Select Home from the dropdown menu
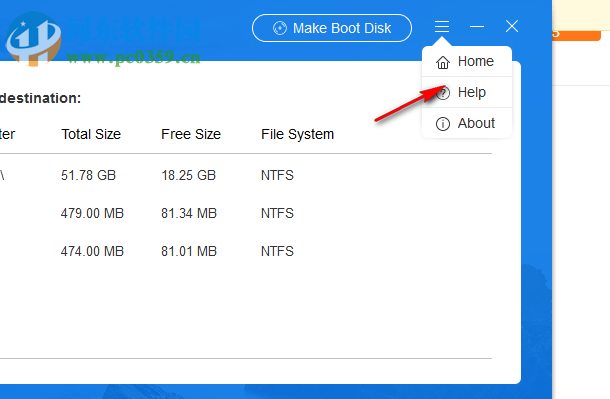610x399 pixels. coord(467,61)
